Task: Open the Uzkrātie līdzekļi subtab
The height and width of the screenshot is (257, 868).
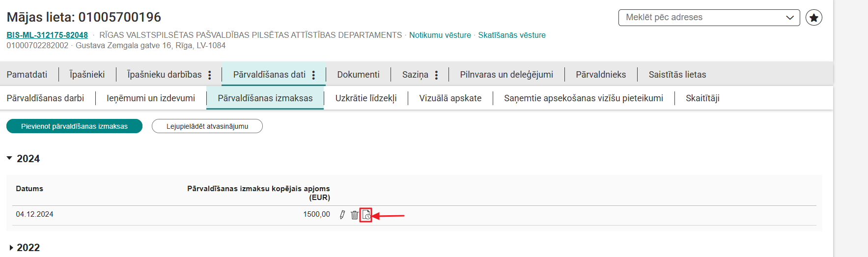Action: pyautogui.click(x=366, y=98)
